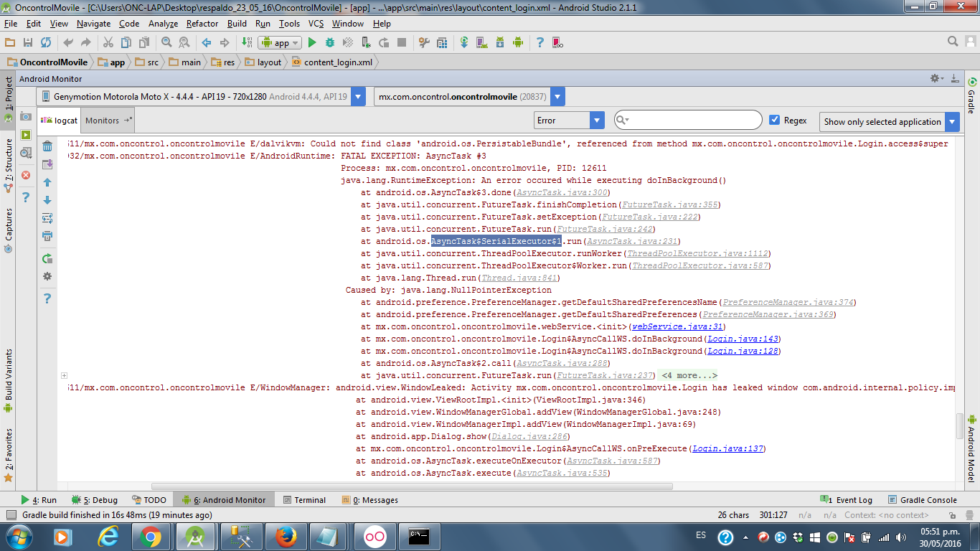Image resolution: width=980 pixels, height=551 pixels.
Task: Open logcat header settings gear
Action: point(47,276)
